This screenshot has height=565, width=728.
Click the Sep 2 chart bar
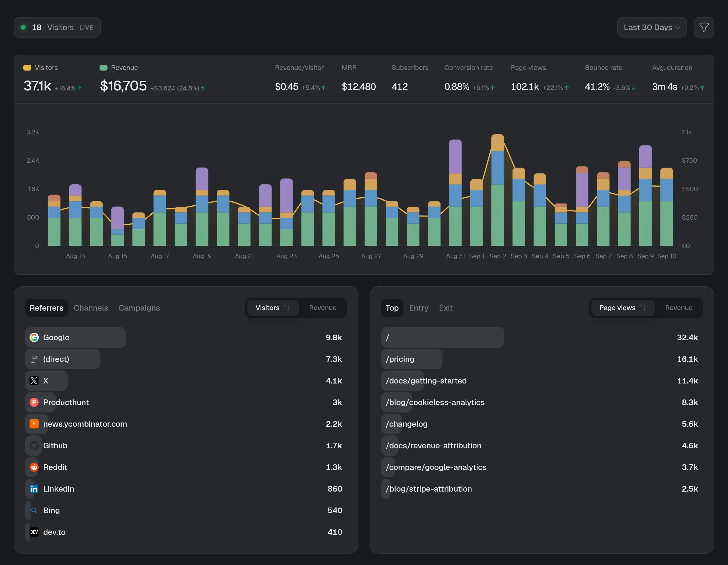click(x=497, y=190)
